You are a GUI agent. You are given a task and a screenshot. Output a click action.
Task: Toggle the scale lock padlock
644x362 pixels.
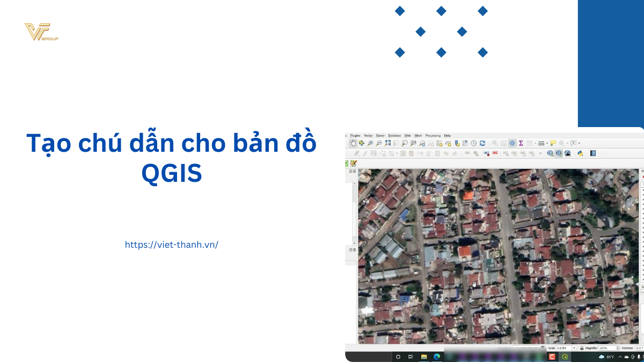[582, 348]
